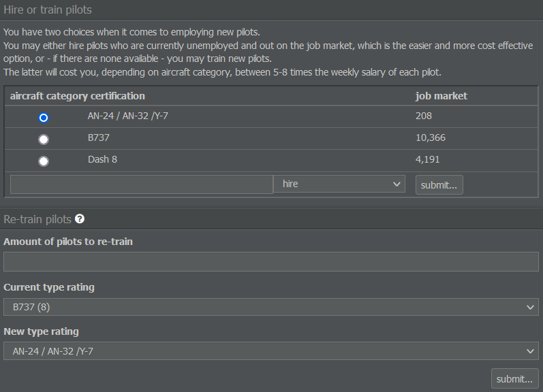Select the Dash 8 certification radio button
543x392 pixels.
point(44,161)
